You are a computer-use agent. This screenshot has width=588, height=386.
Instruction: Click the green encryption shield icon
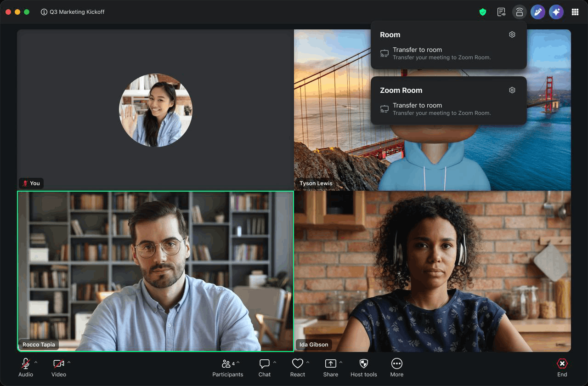tap(483, 12)
